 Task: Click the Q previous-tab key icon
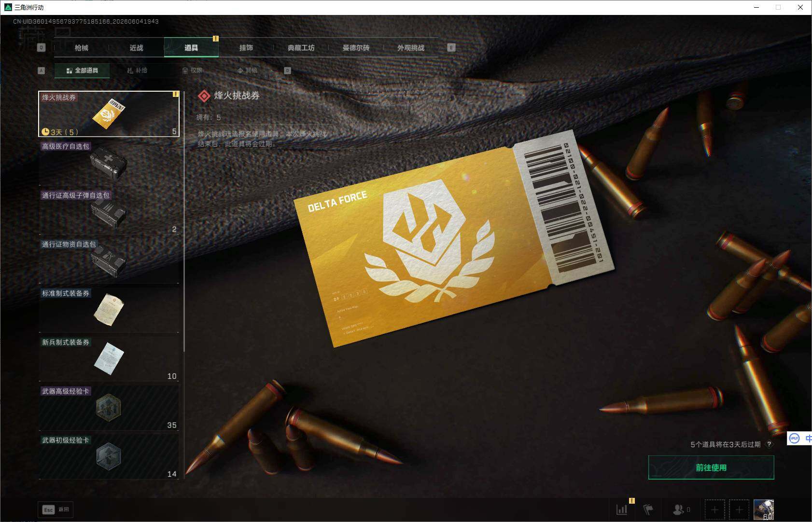pos(41,48)
